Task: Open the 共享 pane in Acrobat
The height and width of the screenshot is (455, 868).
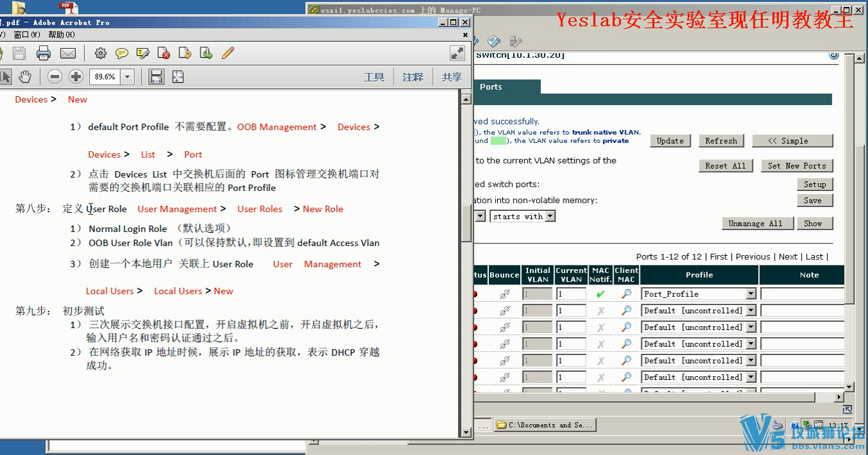Action: (452, 77)
